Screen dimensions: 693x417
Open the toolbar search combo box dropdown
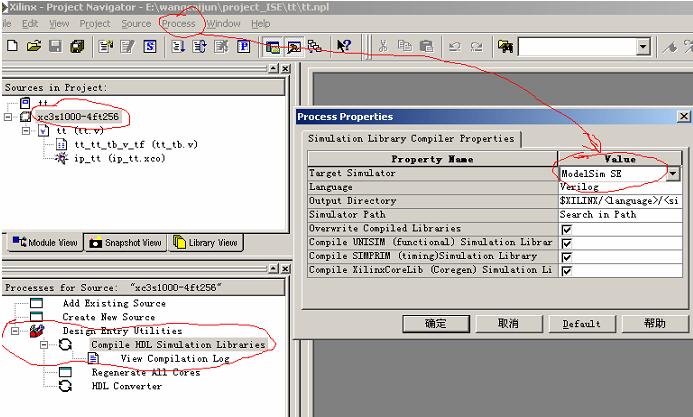(643, 46)
